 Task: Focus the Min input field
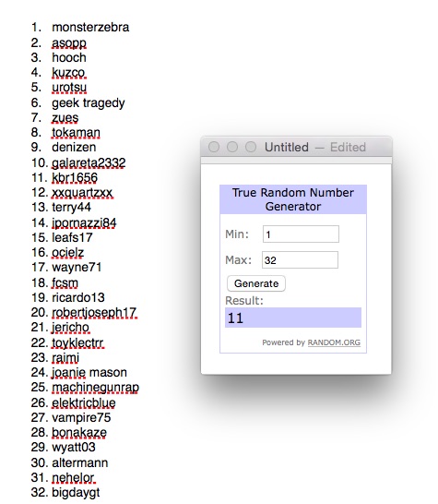coord(301,234)
